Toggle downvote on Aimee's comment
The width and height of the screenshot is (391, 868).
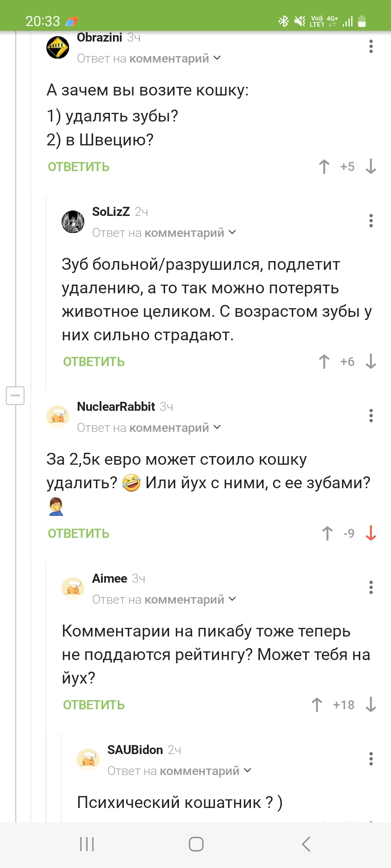(x=371, y=705)
